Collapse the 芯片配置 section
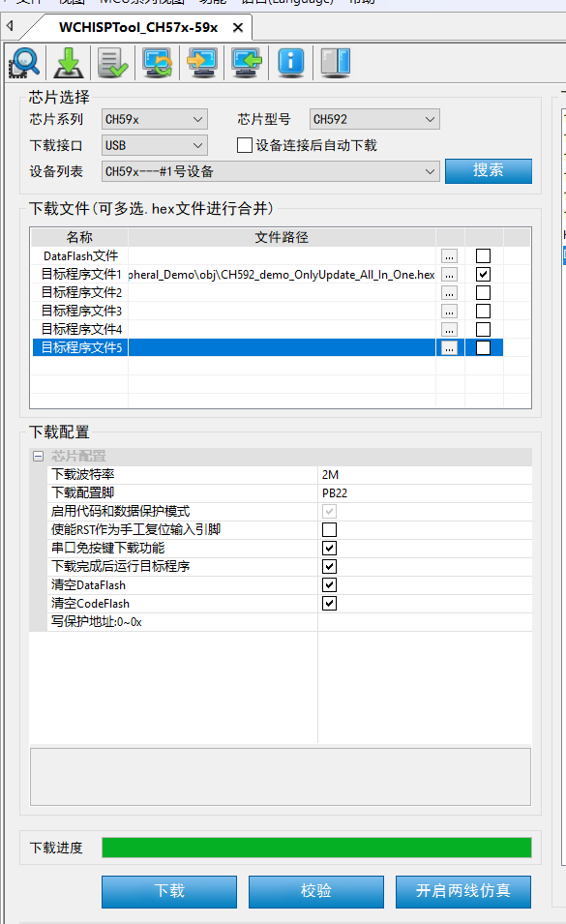Viewport: 566px width, 924px height. pyautogui.click(x=39, y=456)
